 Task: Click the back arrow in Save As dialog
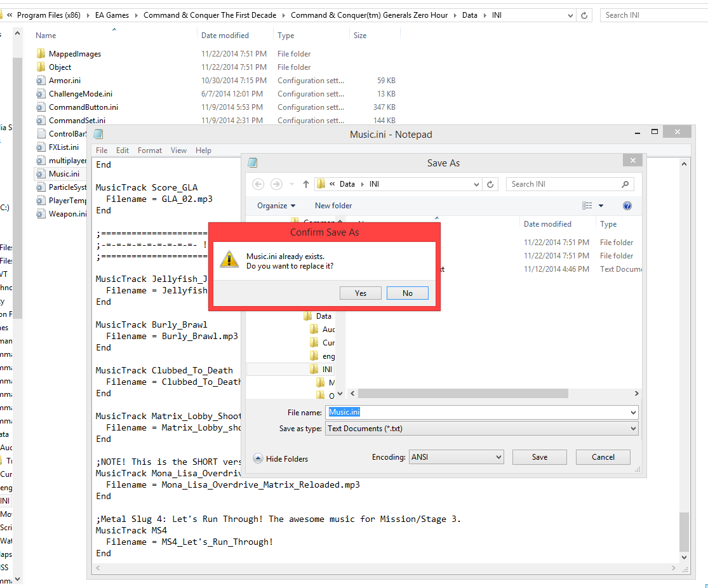point(258,184)
